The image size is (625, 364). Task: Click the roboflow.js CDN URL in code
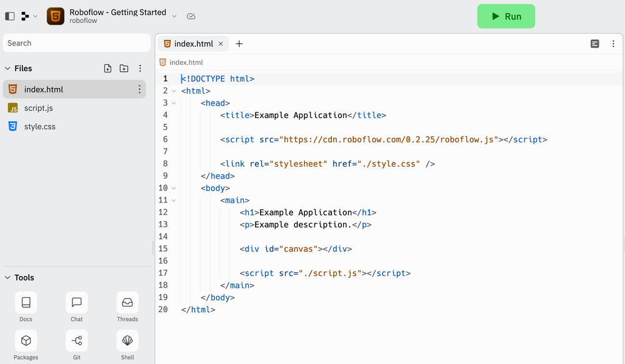(x=389, y=139)
